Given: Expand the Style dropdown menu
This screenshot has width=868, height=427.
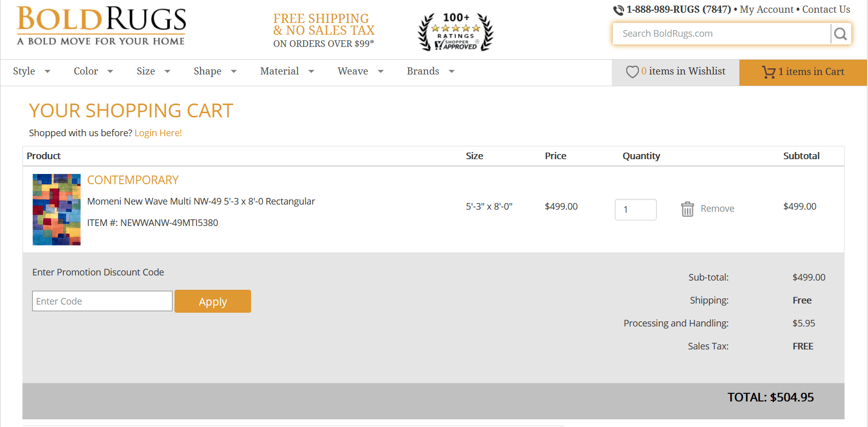Looking at the screenshot, I should tap(31, 71).
